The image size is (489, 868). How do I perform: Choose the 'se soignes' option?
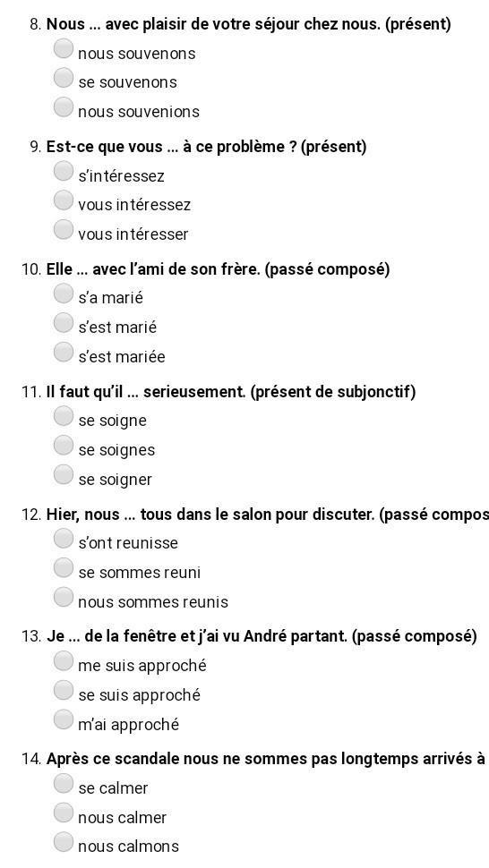pos(64,445)
